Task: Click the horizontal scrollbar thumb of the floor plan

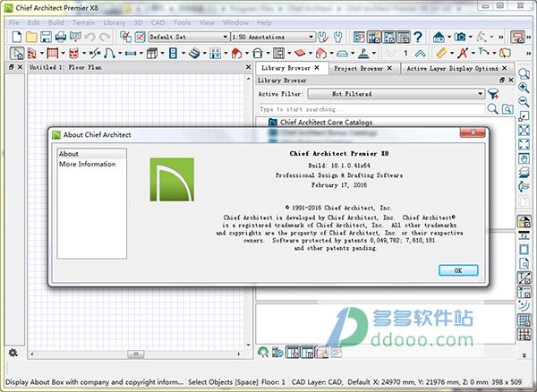Action: pos(136,354)
